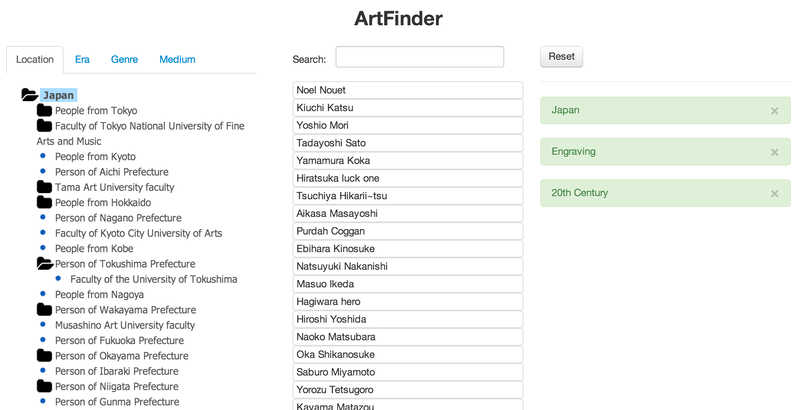
Task: Select Hiroshi Yoshida in the artist list
Action: (x=408, y=319)
